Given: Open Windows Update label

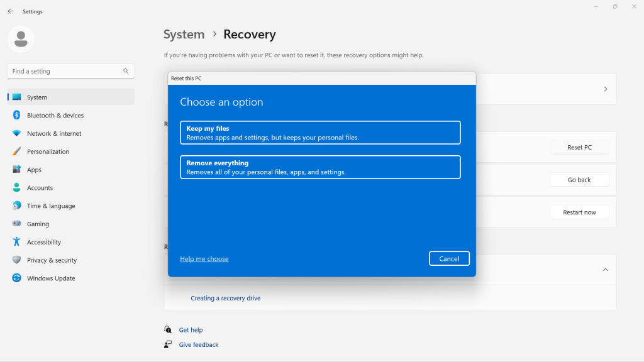Looking at the screenshot, I should pyautogui.click(x=51, y=278).
